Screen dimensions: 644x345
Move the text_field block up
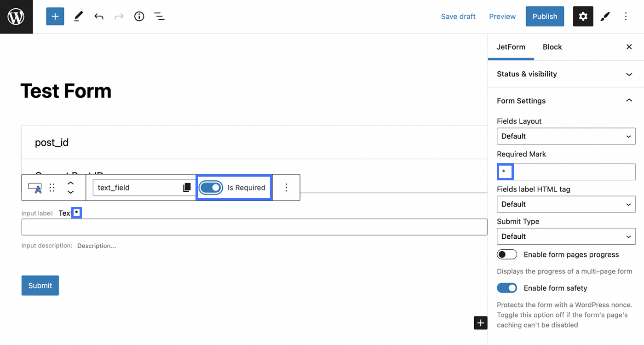coord(70,184)
